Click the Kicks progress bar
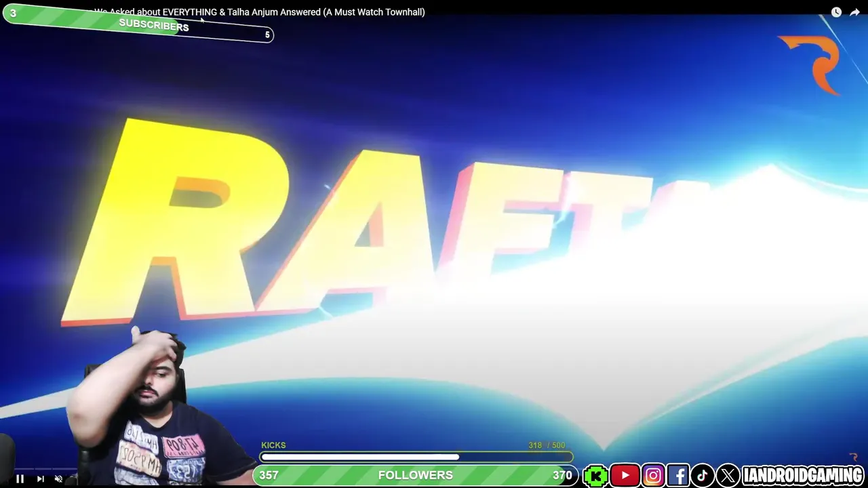The image size is (868, 488). [x=416, y=457]
